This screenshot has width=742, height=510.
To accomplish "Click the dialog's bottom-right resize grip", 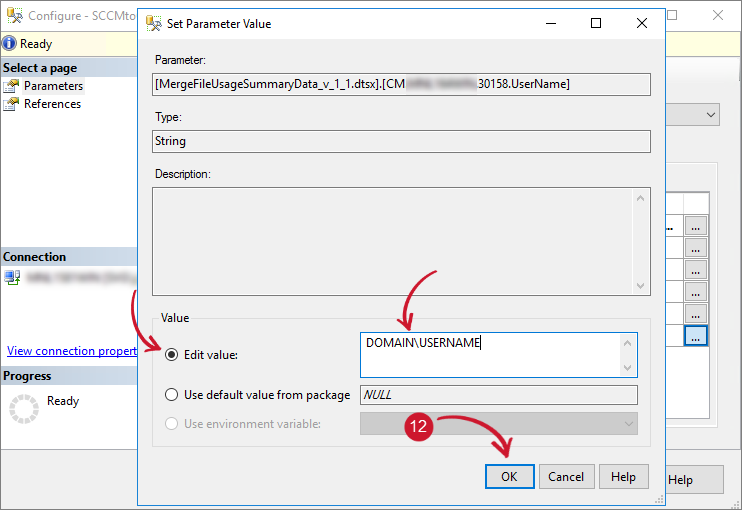I will pos(659,500).
